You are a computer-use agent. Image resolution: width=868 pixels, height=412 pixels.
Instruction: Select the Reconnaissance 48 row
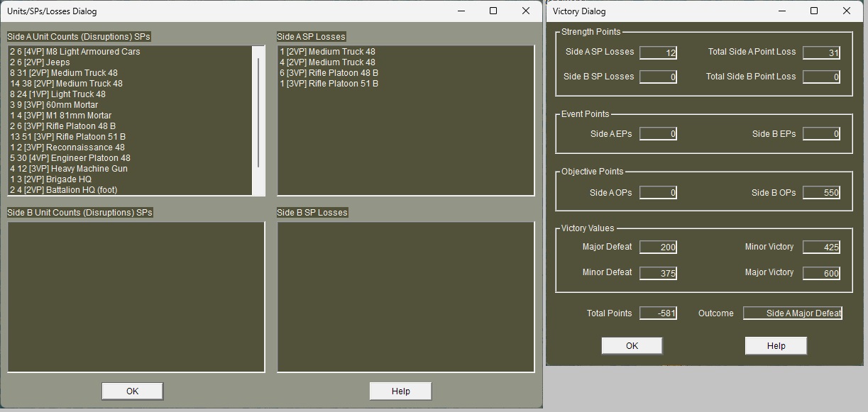pyautogui.click(x=131, y=147)
